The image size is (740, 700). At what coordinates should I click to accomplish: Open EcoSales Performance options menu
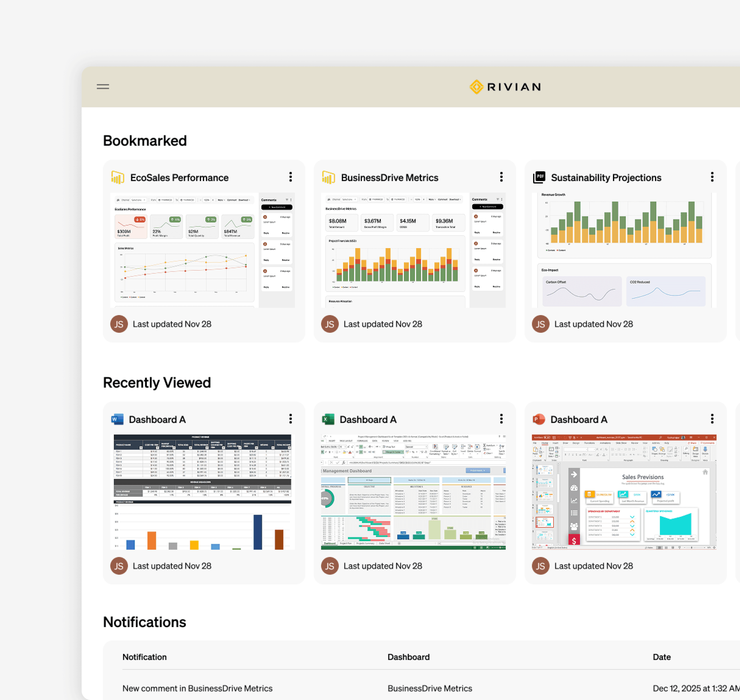pyautogui.click(x=290, y=177)
